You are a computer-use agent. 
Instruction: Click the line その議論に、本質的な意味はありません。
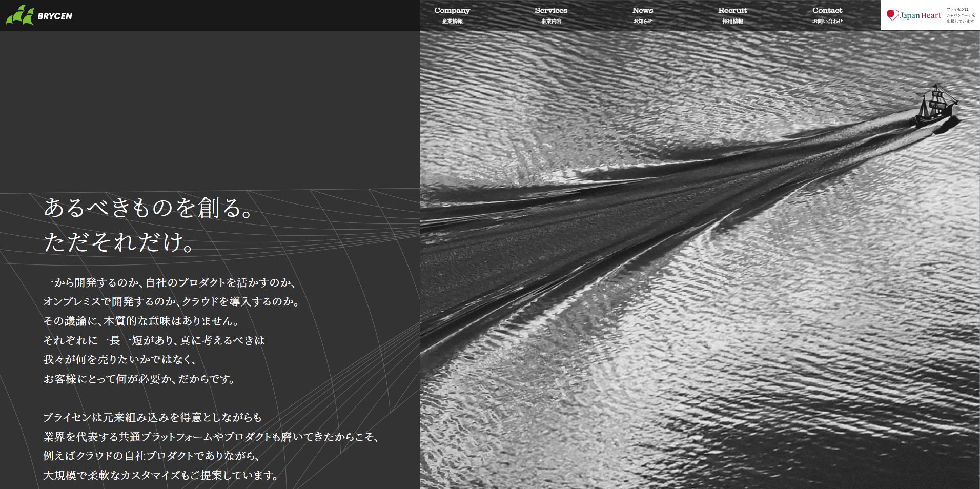pyautogui.click(x=141, y=321)
